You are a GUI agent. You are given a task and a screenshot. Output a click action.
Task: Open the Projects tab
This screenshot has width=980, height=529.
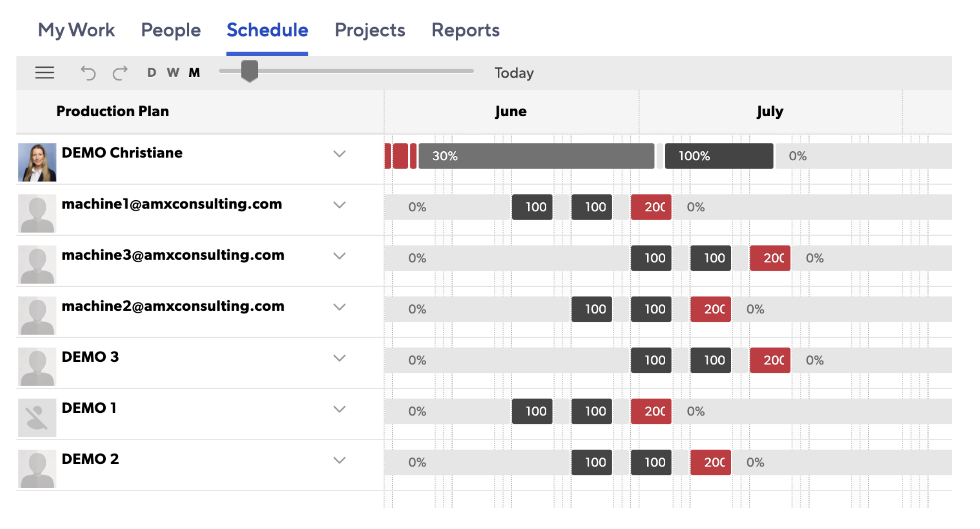point(370,30)
